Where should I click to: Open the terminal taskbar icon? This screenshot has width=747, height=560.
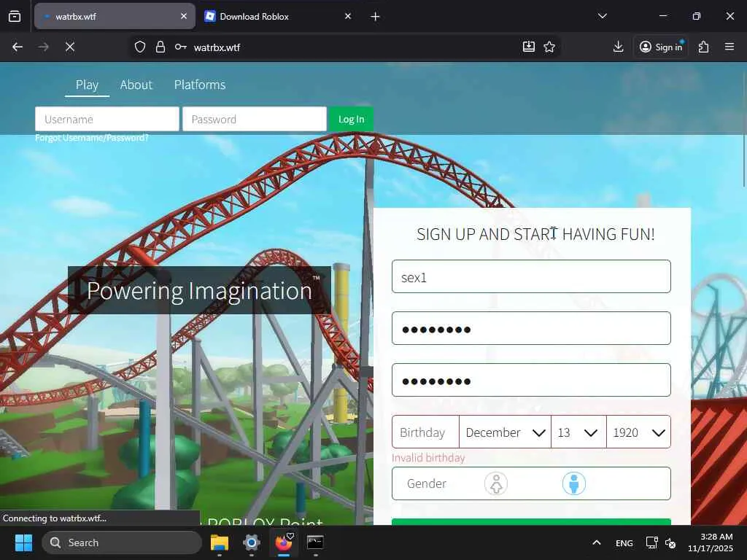(315, 542)
